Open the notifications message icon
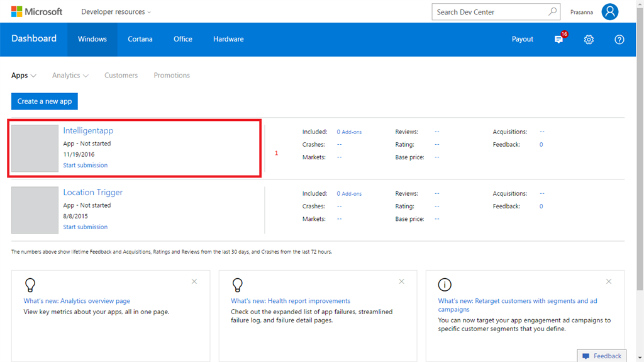The height and width of the screenshot is (362, 644). point(558,39)
